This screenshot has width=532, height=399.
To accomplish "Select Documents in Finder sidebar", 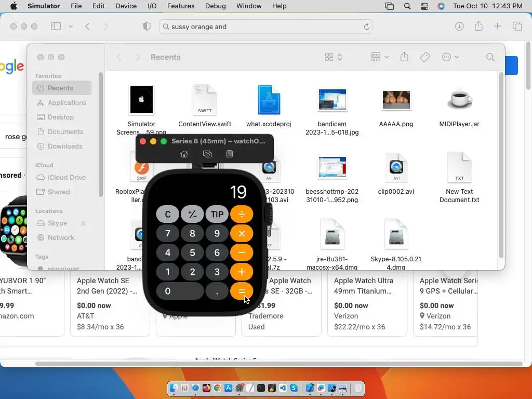I will 62,131.
